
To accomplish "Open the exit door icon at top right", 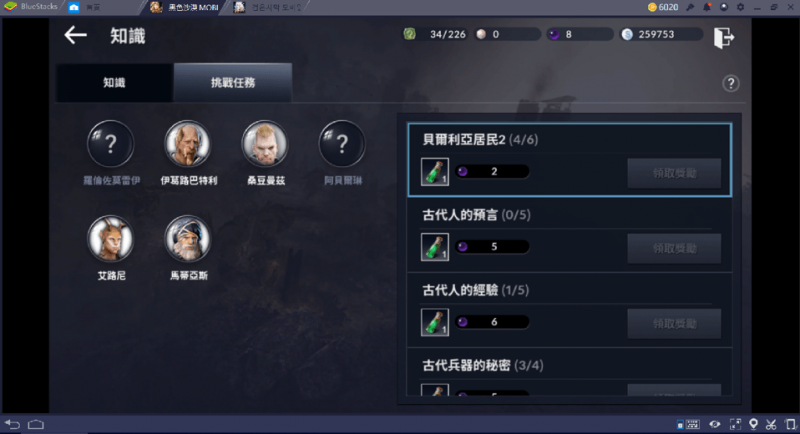I will click(723, 37).
